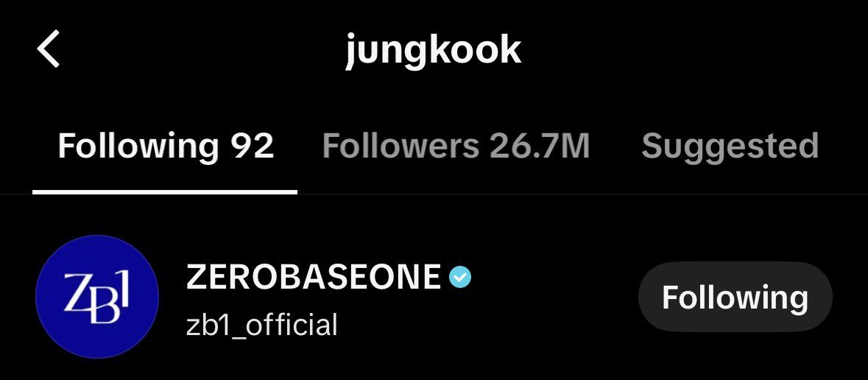868x380 pixels.
Task: Toggle the follow state for zb1_official
Action: tap(735, 297)
